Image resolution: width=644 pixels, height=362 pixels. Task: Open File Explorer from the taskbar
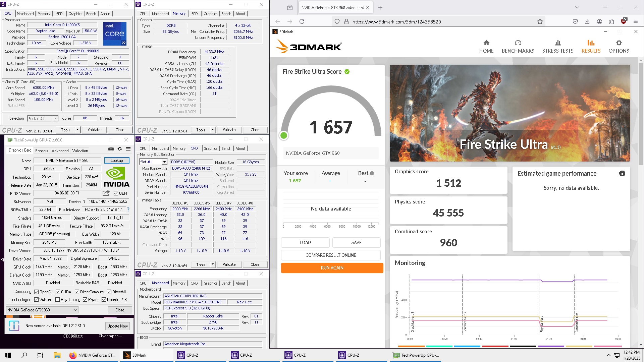coord(57,355)
